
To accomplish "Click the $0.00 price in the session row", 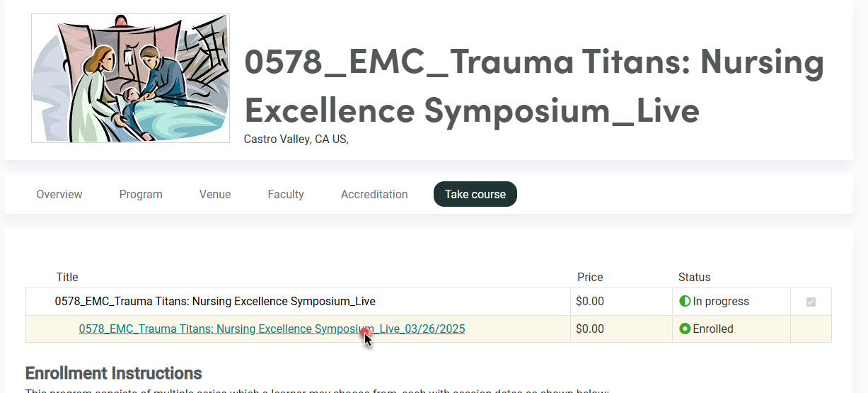I will point(590,329).
